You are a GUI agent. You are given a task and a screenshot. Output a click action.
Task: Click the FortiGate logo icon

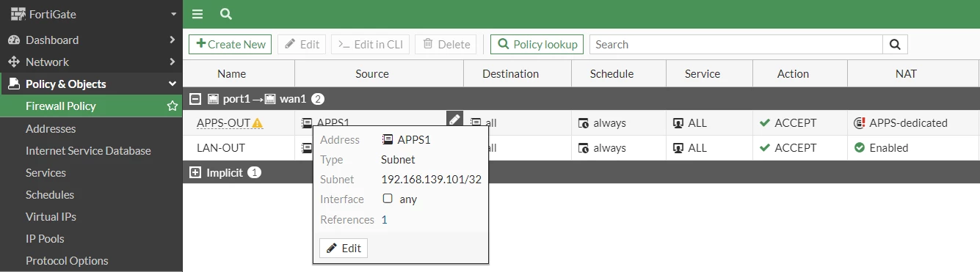click(18, 14)
